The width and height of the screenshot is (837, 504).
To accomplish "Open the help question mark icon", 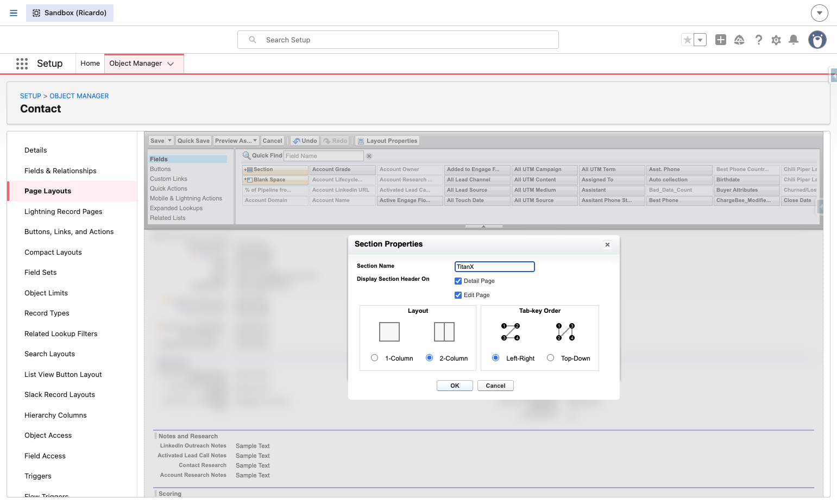I will (x=759, y=40).
